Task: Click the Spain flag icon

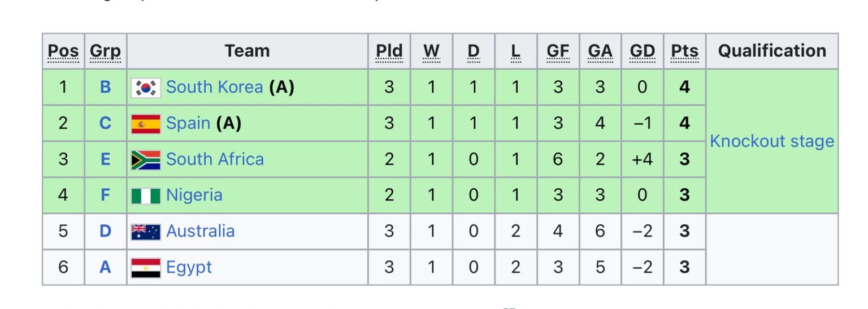Action: click(146, 124)
